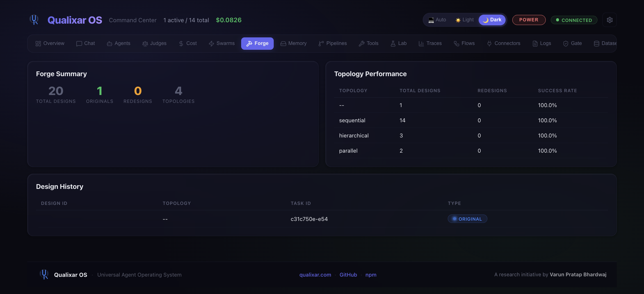Open the Overview tab
The height and width of the screenshot is (294, 644).
tap(50, 44)
